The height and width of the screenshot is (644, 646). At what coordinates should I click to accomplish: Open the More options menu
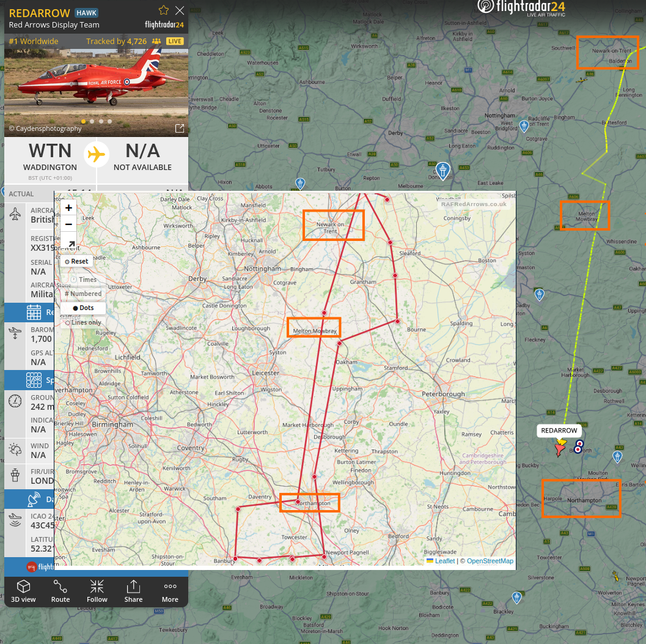tap(170, 591)
